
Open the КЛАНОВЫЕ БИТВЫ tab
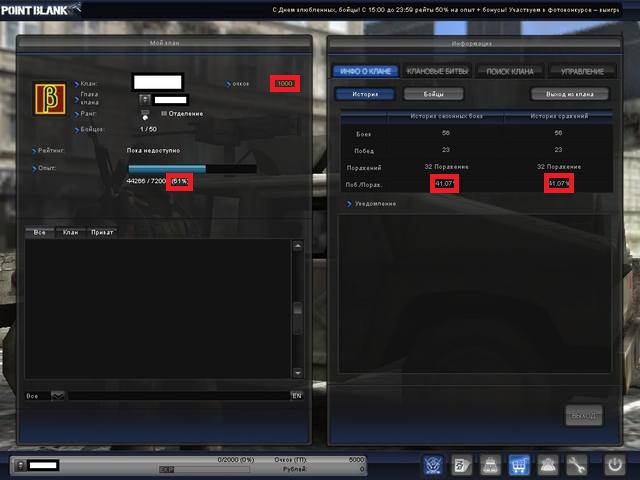pyautogui.click(x=435, y=72)
